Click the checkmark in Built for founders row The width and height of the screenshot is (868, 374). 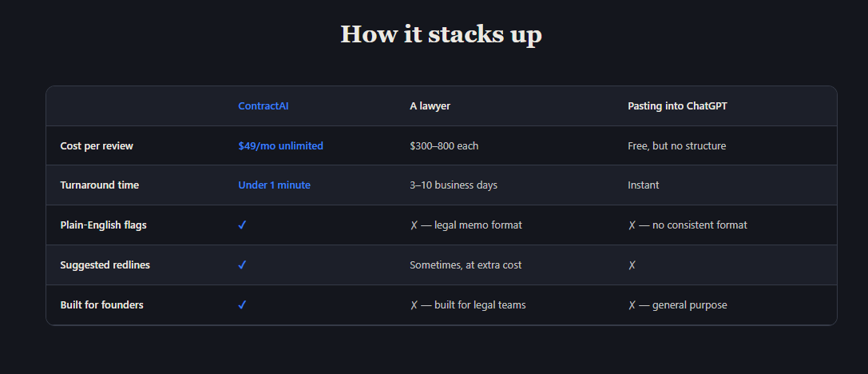tap(242, 304)
